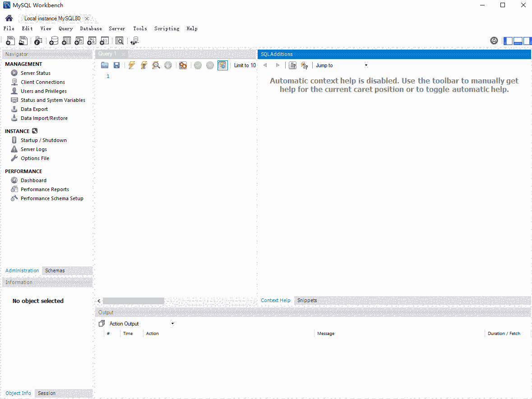The height and width of the screenshot is (399, 532).
Task: Run Explain with the magnifier lightning icon
Action: [x=156, y=65]
